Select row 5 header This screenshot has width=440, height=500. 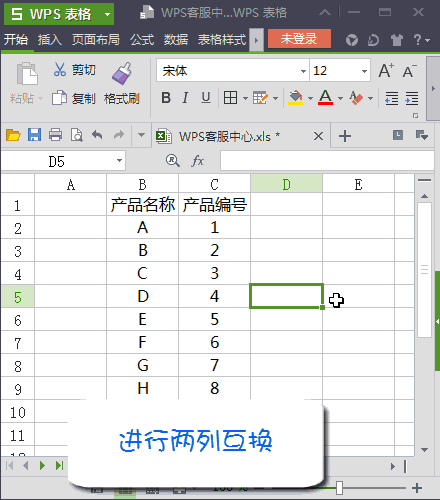(x=17, y=296)
